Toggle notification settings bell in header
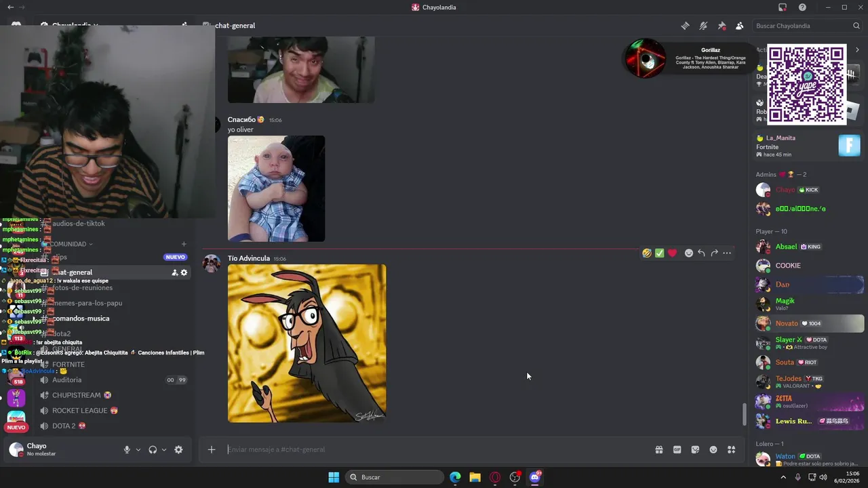 [x=703, y=26]
